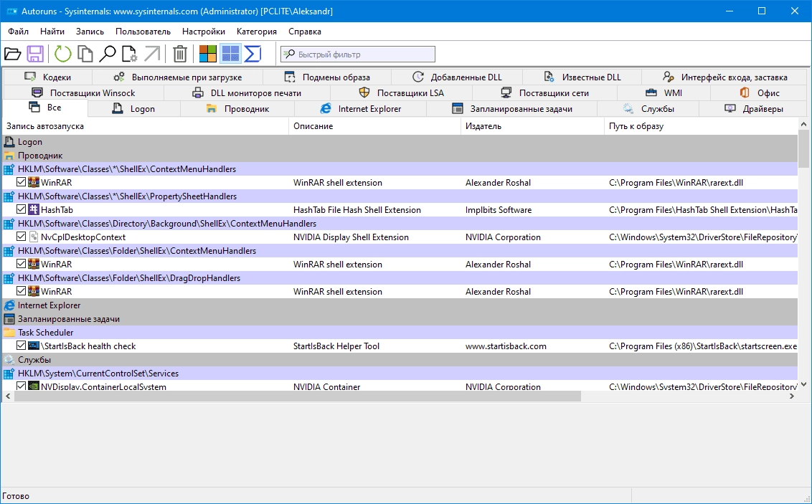Uncheck the NvCplDesktopContext checkbox

pos(22,237)
